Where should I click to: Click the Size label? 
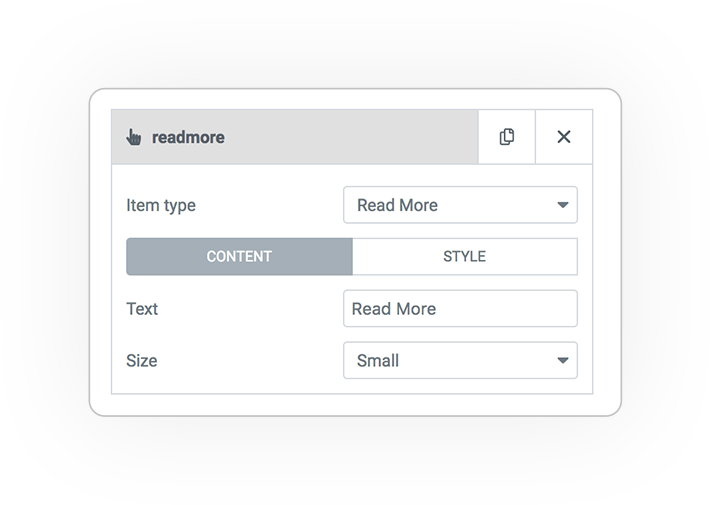coord(142,361)
